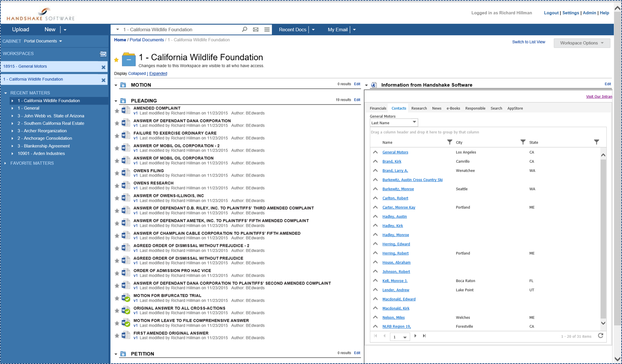Go to next page of contacts
The width and height of the screenshot is (622, 364).
[415, 336]
